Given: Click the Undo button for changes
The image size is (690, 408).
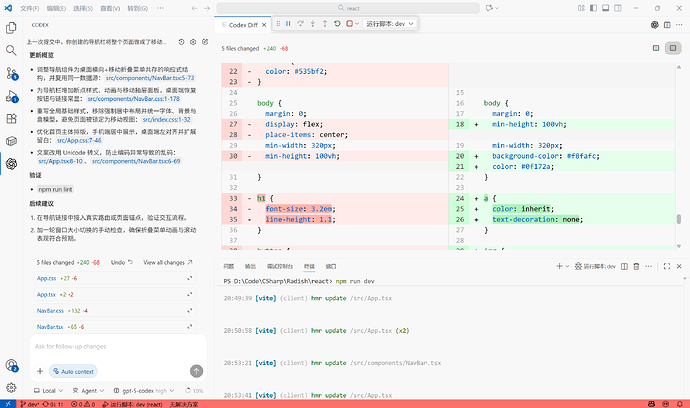Looking at the screenshot, I should tap(120, 262).
